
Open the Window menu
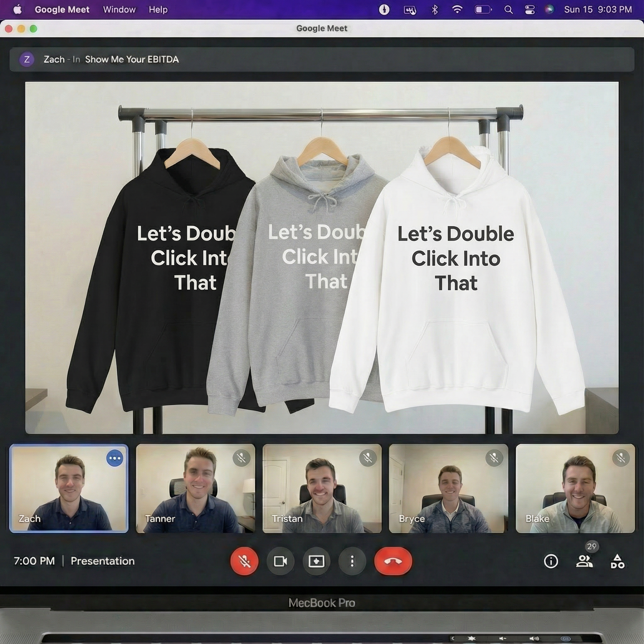click(x=119, y=10)
